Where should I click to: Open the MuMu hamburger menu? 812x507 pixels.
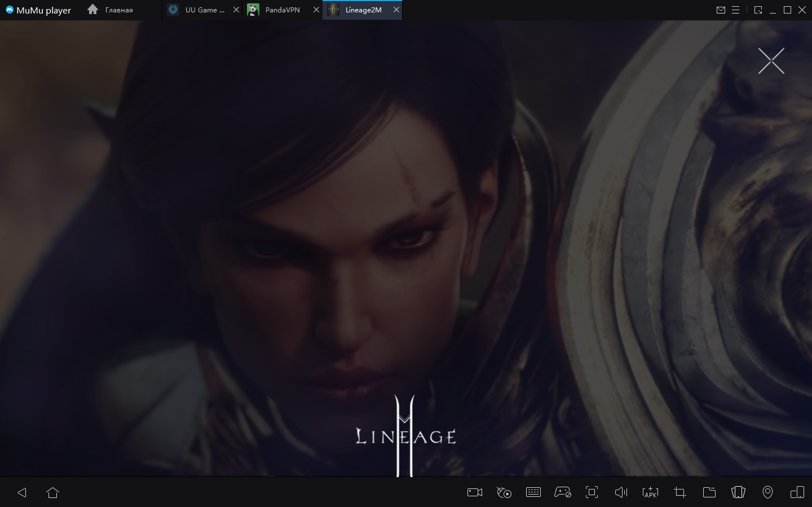click(x=735, y=10)
